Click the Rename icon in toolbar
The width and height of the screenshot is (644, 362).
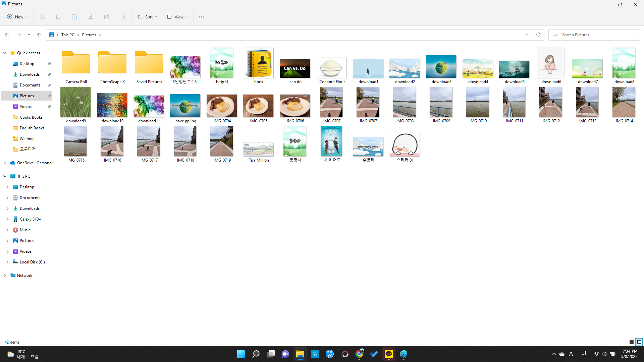click(91, 17)
